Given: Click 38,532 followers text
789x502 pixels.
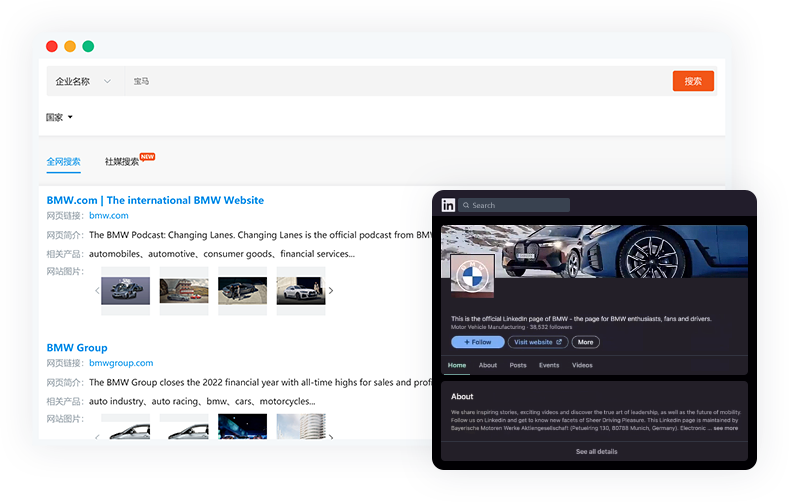Looking at the screenshot, I should click(x=551, y=327).
